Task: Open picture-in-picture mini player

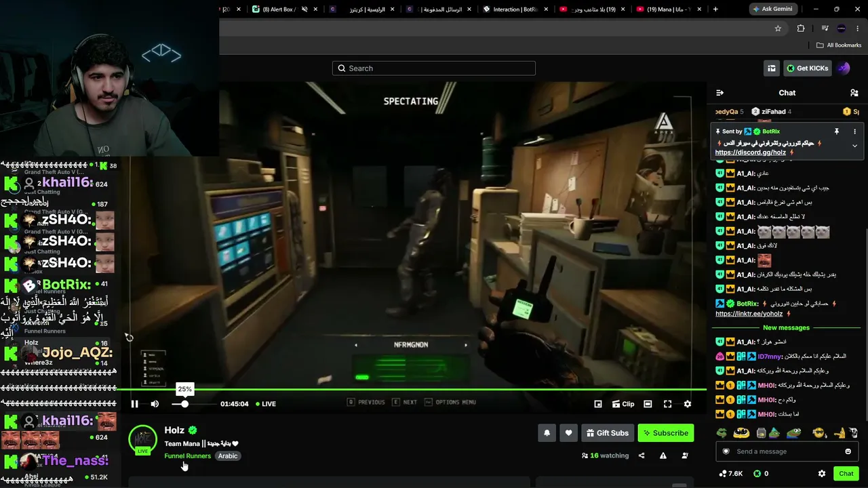Action: click(x=598, y=404)
